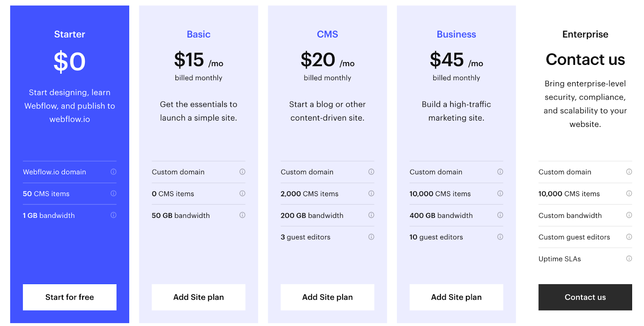Open info icon beside 2,000 CMS items
The image size is (644, 326).
coord(371,193)
